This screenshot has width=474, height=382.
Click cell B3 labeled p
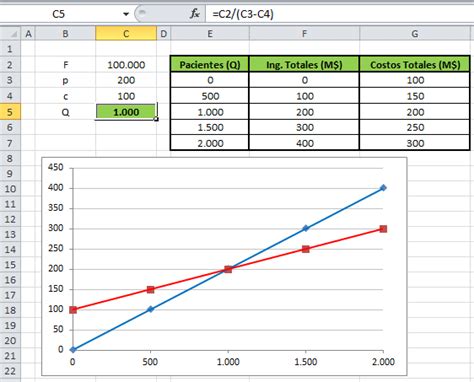tap(65, 80)
